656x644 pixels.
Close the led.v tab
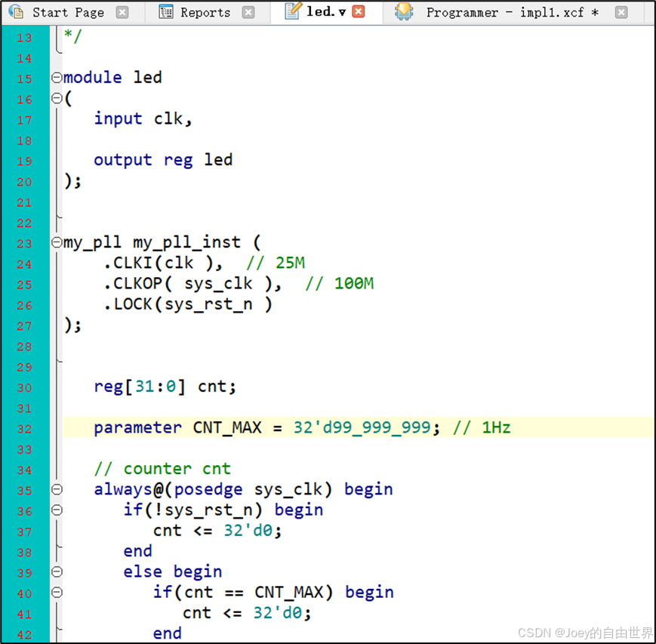tap(359, 12)
